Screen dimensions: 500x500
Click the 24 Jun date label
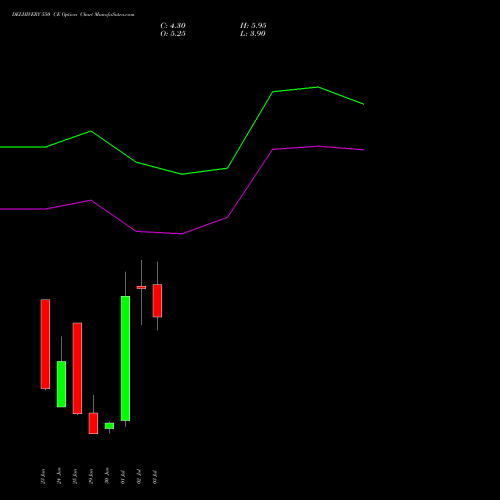59,476
